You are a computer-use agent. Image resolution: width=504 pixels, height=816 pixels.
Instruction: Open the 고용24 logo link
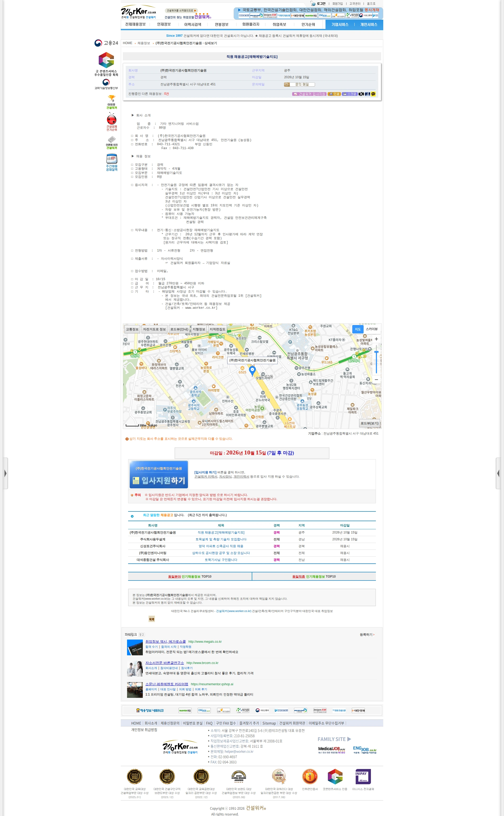click(106, 43)
